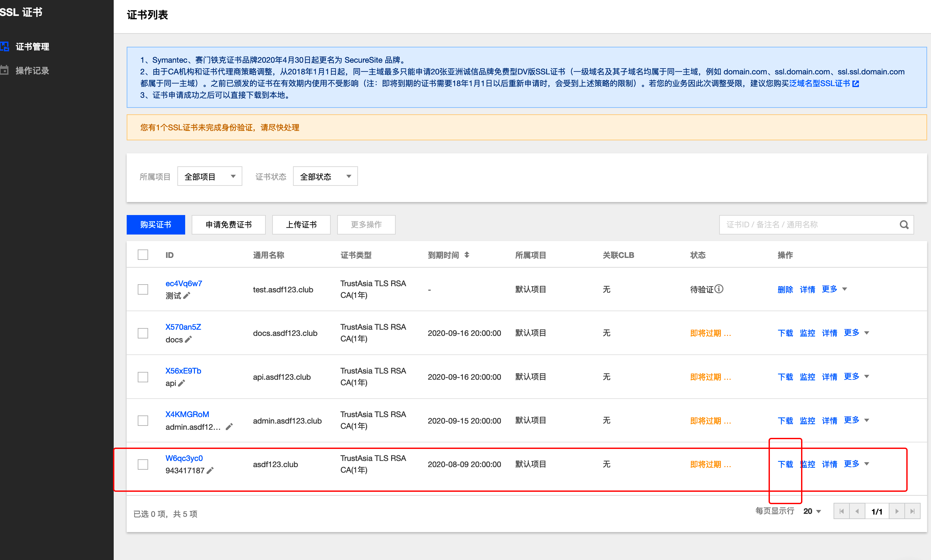Check the box for X4KMGRoM row
Screen dimensions: 931x560
(x=143, y=420)
